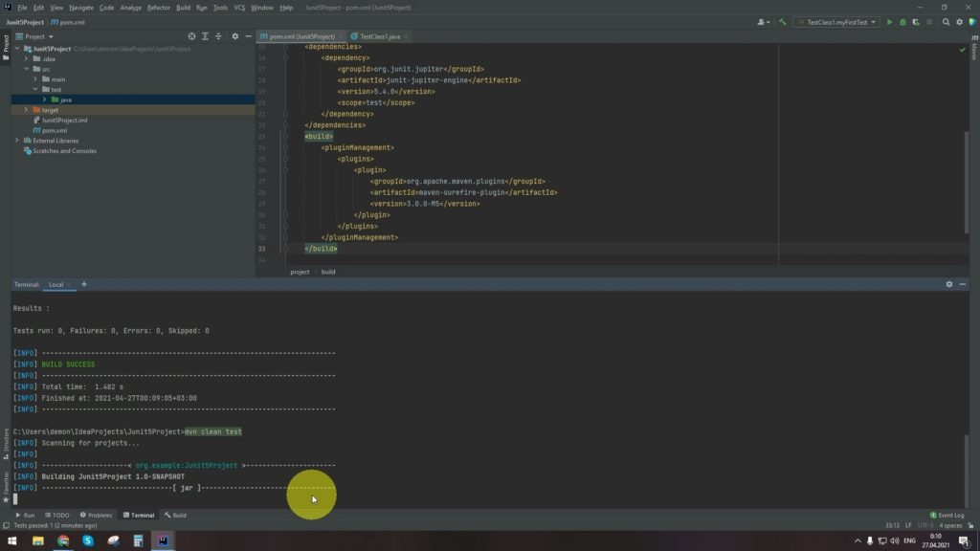Collapse the test folder
Image resolution: width=980 pixels, height=551 pixels.
pyautogui.click(x=35, y=89)
